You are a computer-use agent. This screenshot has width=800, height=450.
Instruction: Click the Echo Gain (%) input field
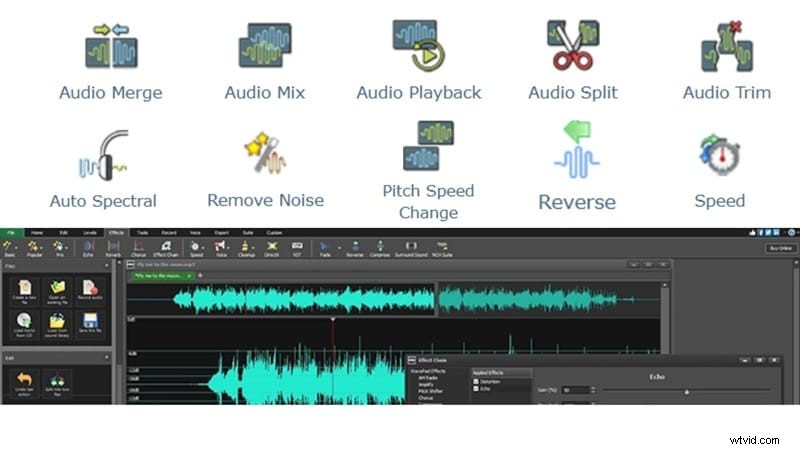coord(576,390)
